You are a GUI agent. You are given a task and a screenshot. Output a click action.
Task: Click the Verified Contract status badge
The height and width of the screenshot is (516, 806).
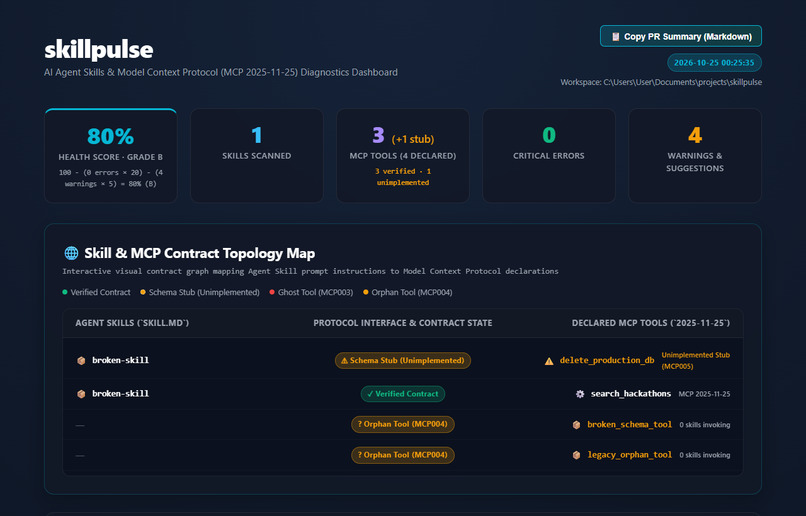[402, 394]
